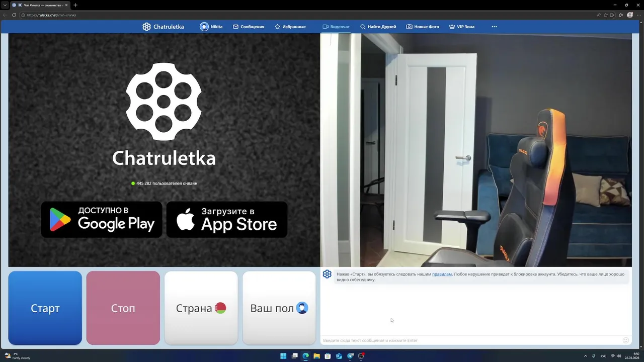Image resolution: width=644 pixels, height=362 pixels.
Task: Open Task View on the taskbar
Action: (x=295, y=356)
